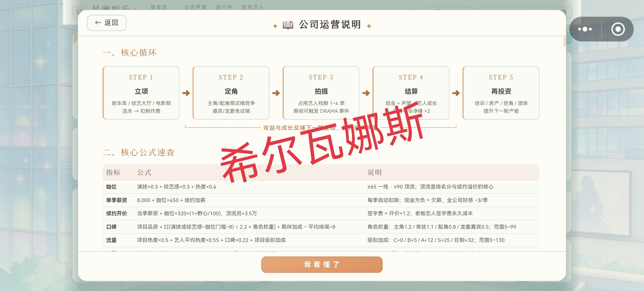Click the 级别加成 description in 流量 row

(436, 240)
